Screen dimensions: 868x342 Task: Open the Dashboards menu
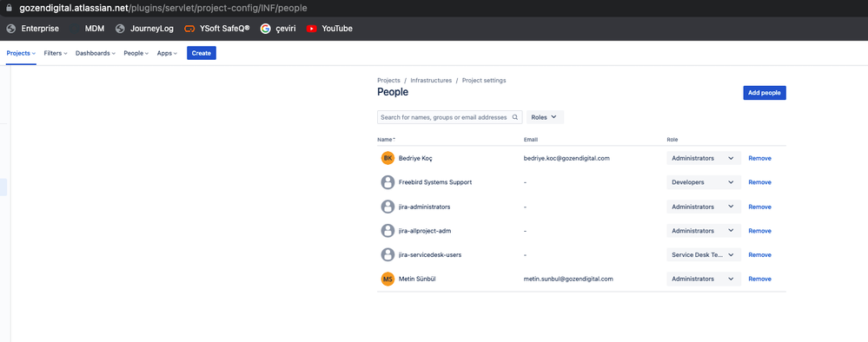coord(96,54)
